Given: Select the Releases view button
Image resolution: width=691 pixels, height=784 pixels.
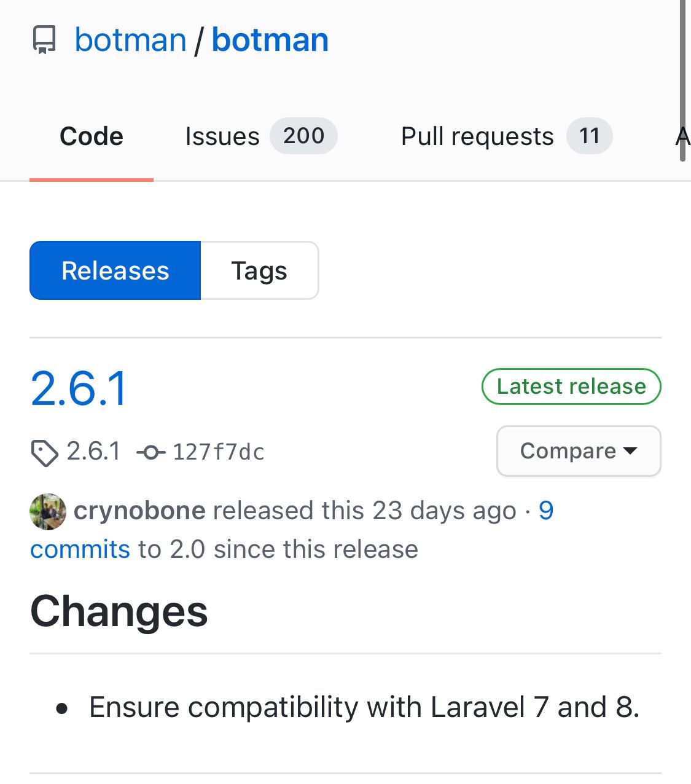Looking at the screenshot, I should click(x=115, y=270).
